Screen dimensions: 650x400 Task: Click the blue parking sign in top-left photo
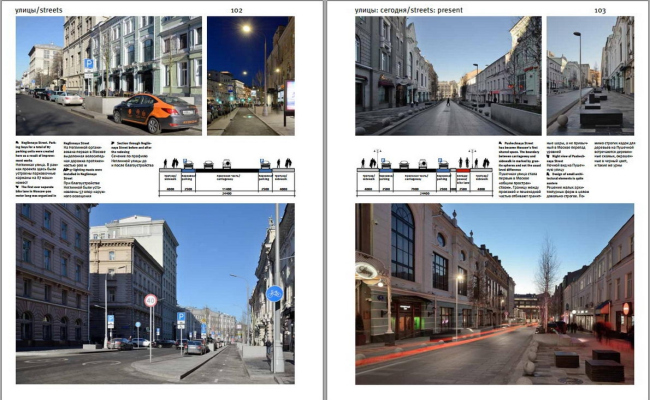click(x=88, y=65)
